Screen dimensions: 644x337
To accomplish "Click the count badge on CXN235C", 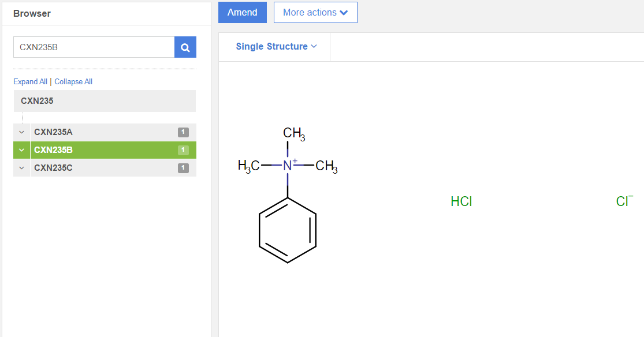I will (183, 168).
